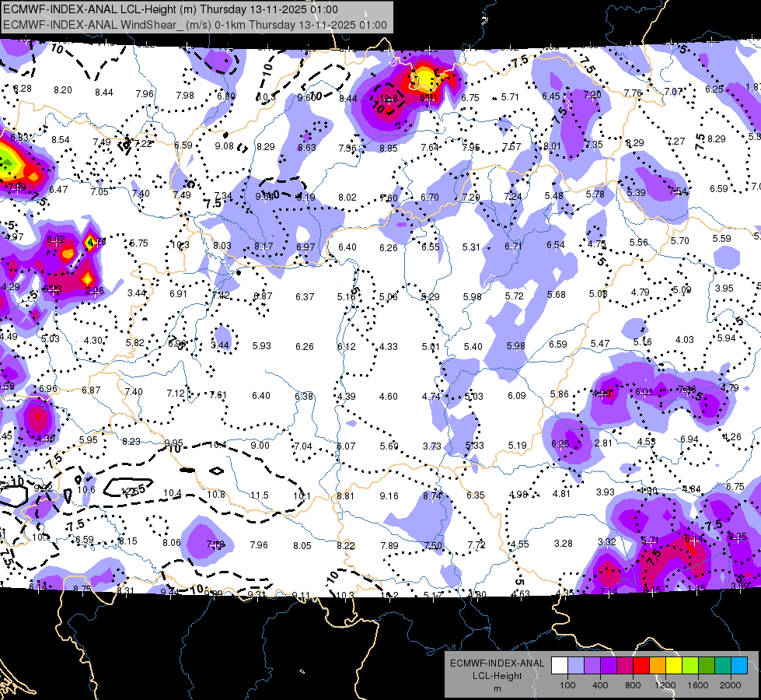This screenshot has height=700, width=761.
Task: Click the 400 label in the legend
Action: 600,685
